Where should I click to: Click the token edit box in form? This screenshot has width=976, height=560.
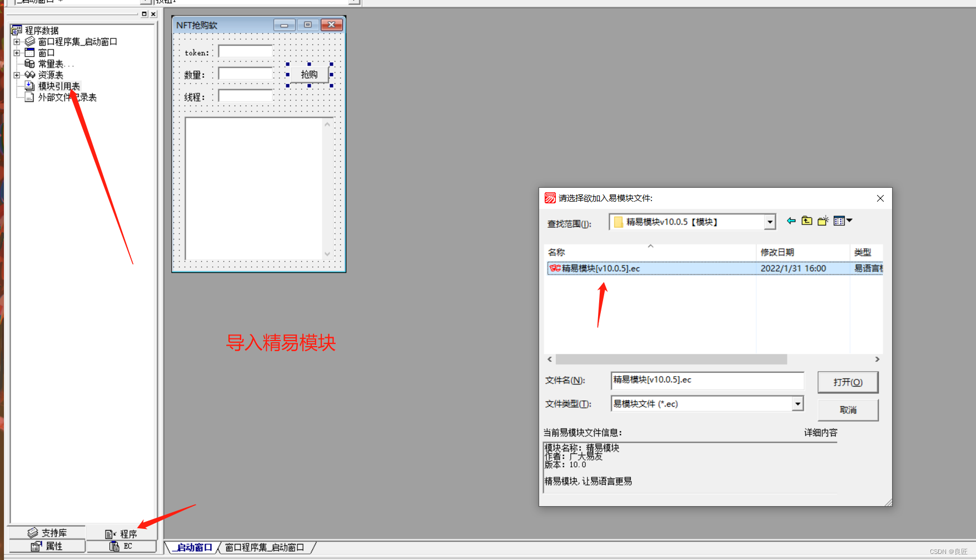point(245,52)
